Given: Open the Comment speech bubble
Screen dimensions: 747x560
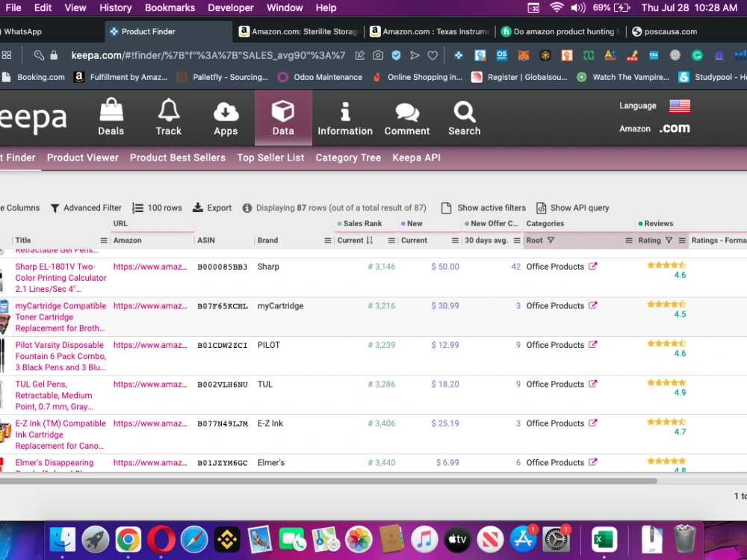Looking at the screenshot, I should pos(407,117).
